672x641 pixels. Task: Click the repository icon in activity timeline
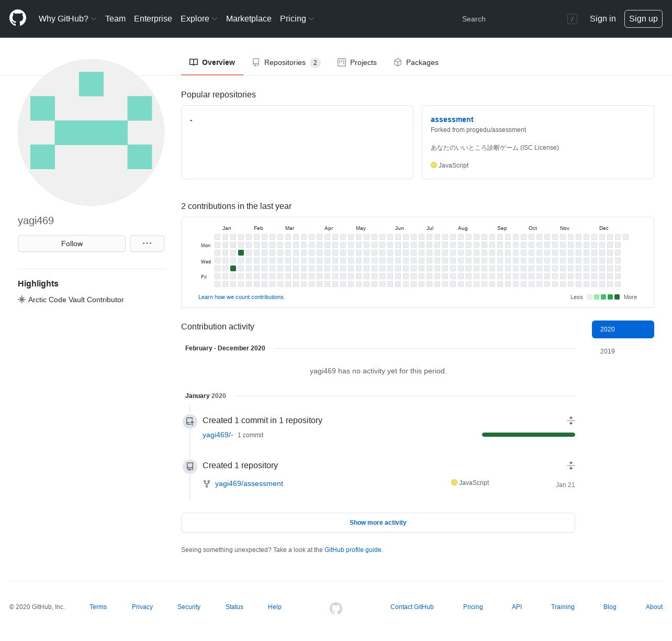(190, 466)
